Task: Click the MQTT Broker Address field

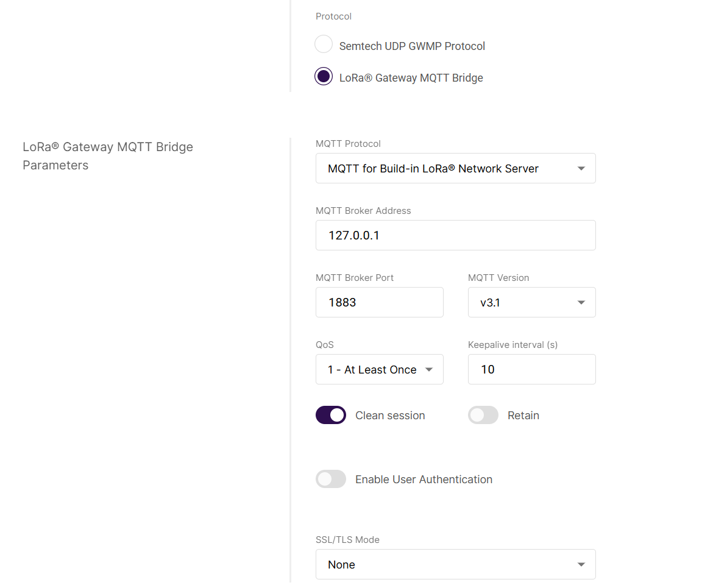Action: (x=455, y=235)
